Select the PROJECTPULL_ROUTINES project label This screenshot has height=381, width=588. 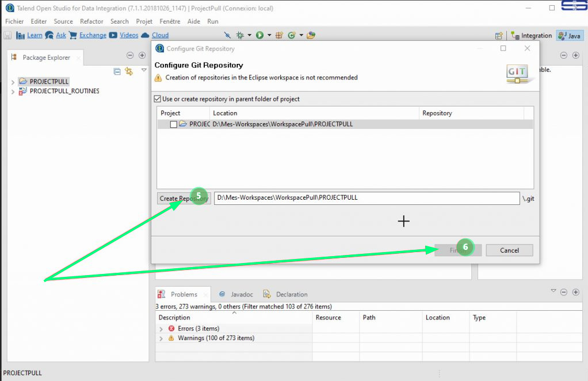coord(64,91)
